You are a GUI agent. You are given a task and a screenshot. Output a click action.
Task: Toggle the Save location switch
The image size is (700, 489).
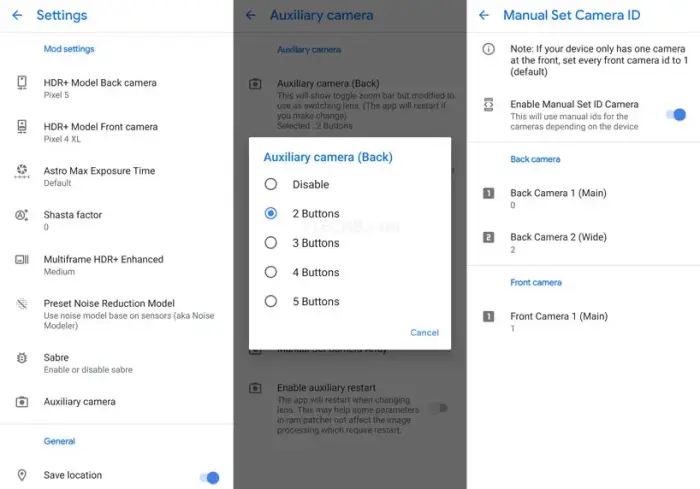[x=210, y=478]
